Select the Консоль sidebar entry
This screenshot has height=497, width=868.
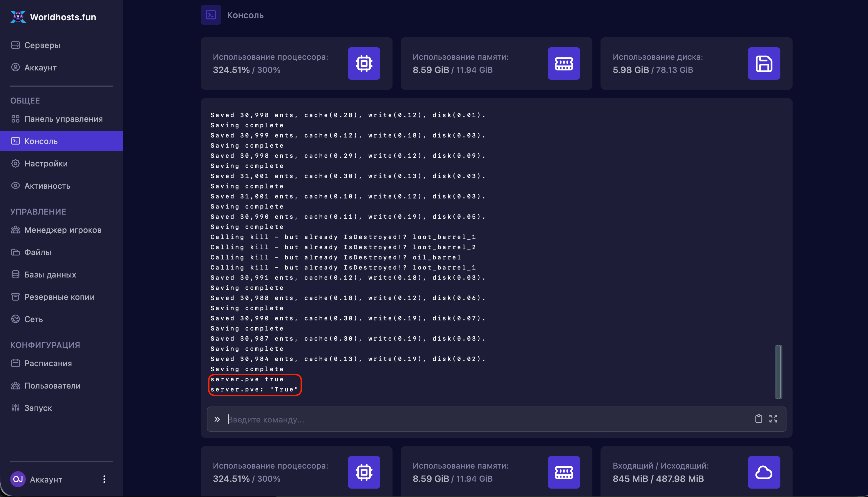coord(62,141)
